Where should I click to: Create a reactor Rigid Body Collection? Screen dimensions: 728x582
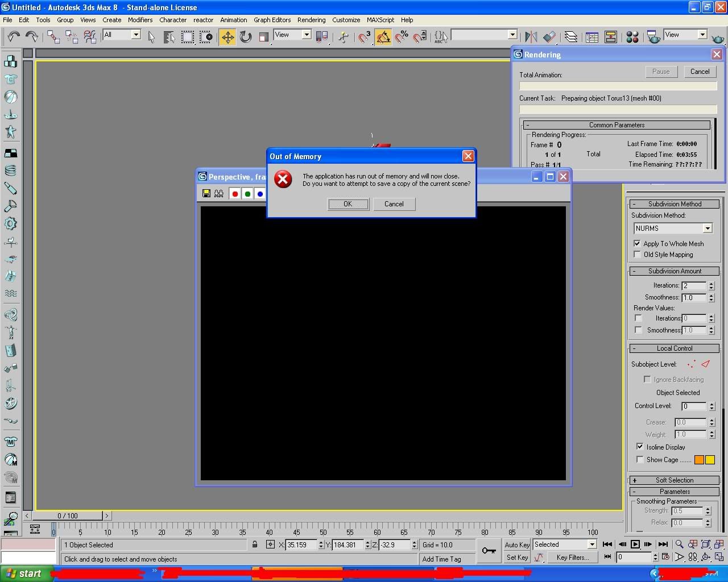pyautogui.click(x=10, y=61)
